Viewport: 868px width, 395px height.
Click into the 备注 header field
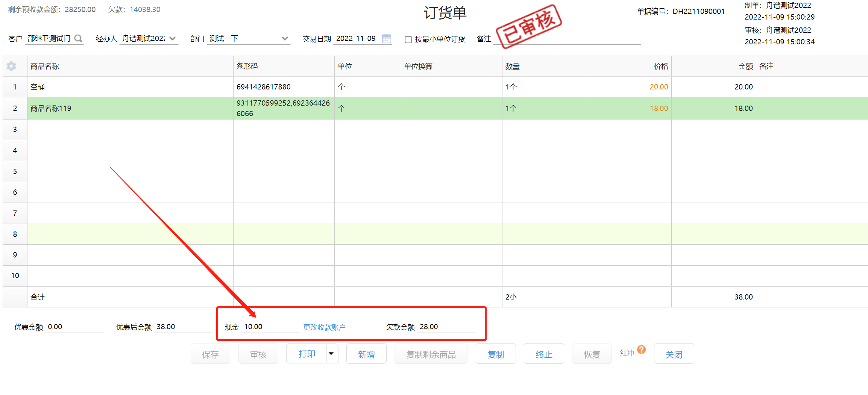(567, 39)
